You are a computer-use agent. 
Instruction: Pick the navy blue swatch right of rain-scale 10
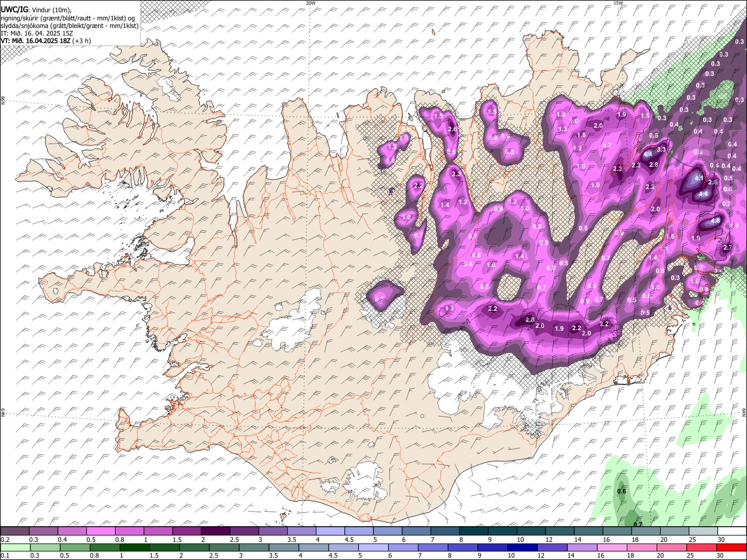tap(521, 548)
